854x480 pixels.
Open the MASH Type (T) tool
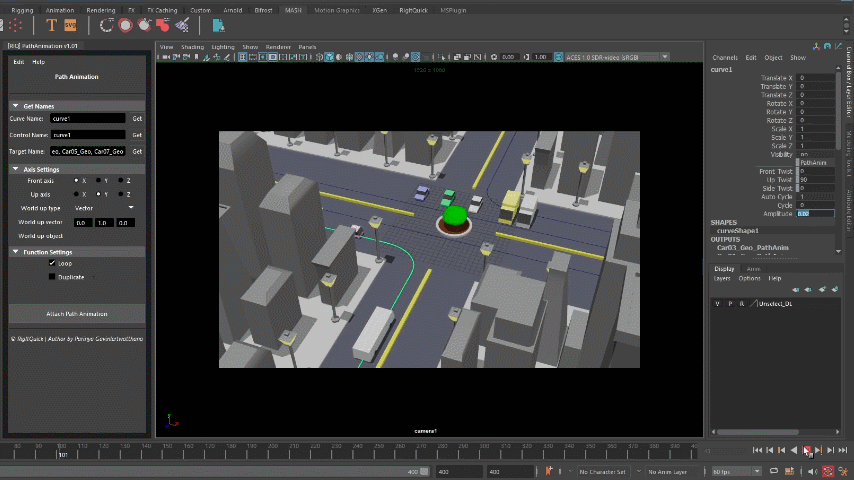click(51, 25)
